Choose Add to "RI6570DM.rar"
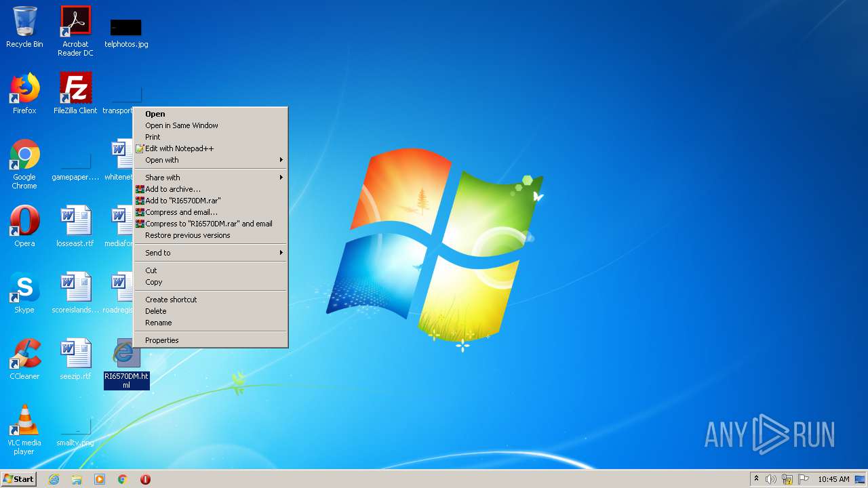This screenshot has width=868, height=488. [211, 201]
